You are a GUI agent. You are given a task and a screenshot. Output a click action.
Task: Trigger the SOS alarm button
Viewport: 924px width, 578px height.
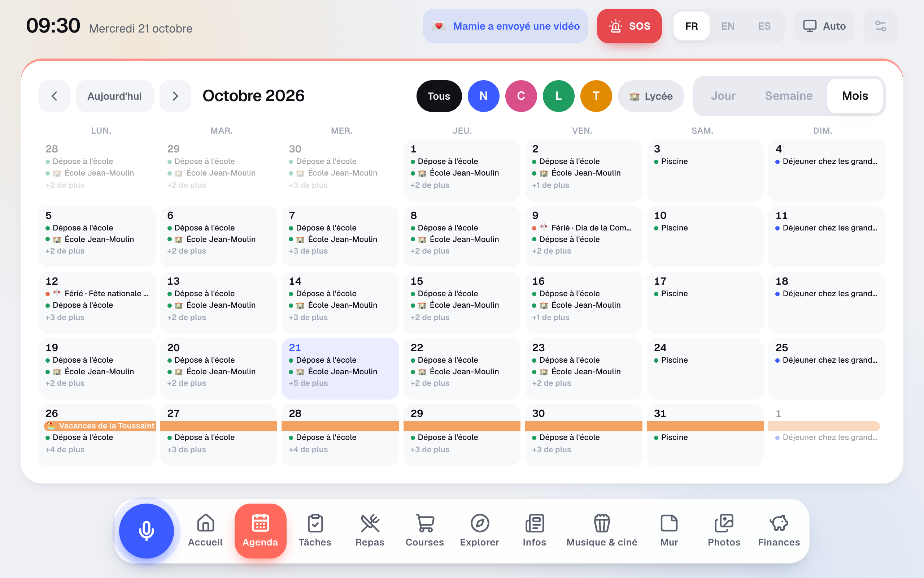[629, 26]
